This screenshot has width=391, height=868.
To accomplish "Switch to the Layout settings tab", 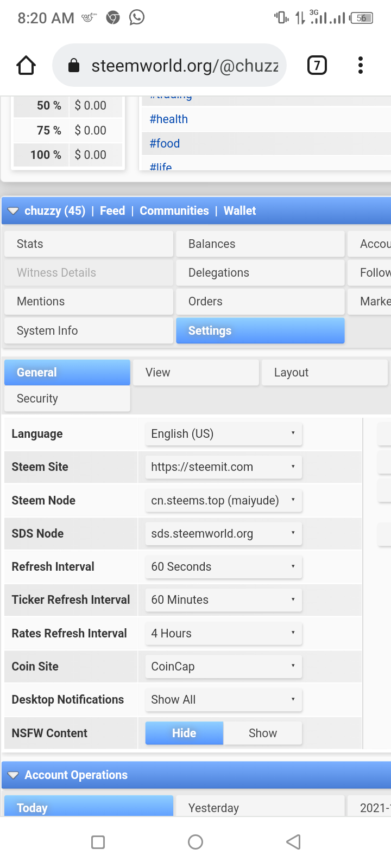I will pos(325,373).
